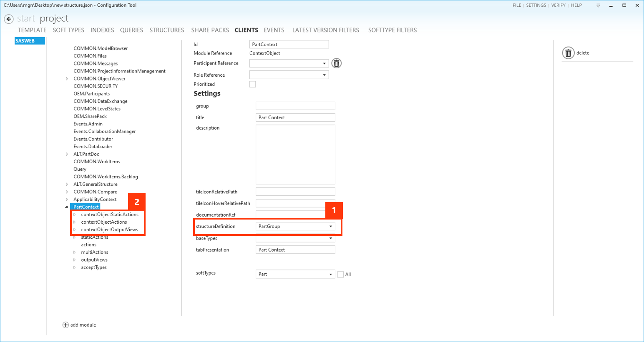644x342 pixels.
Task: Open the SOFT TYPES tab
Action: click(x=68, y=30)
